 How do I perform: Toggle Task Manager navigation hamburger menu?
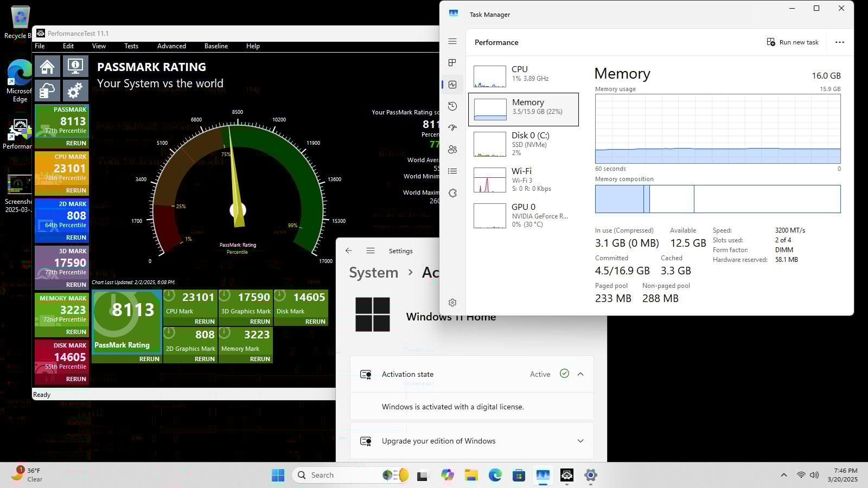tap(452, 42)
